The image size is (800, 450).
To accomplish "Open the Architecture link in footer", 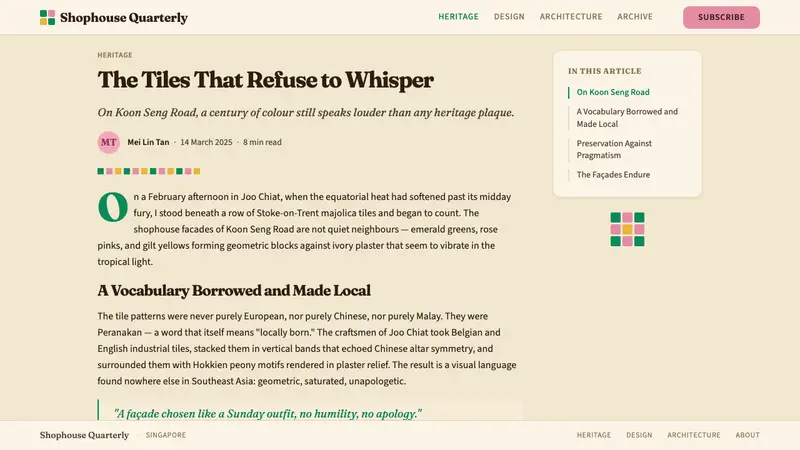I will (x=694, y=435).
